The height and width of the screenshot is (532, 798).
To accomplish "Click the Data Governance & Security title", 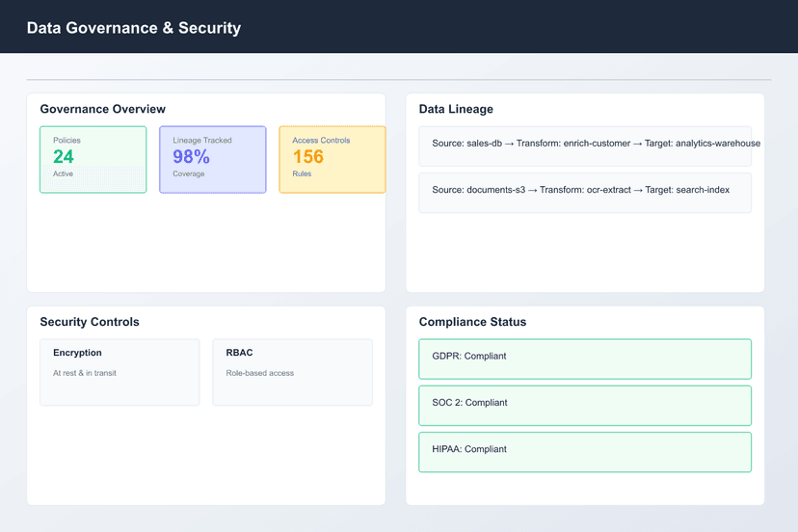I will (x=134, y=28).
